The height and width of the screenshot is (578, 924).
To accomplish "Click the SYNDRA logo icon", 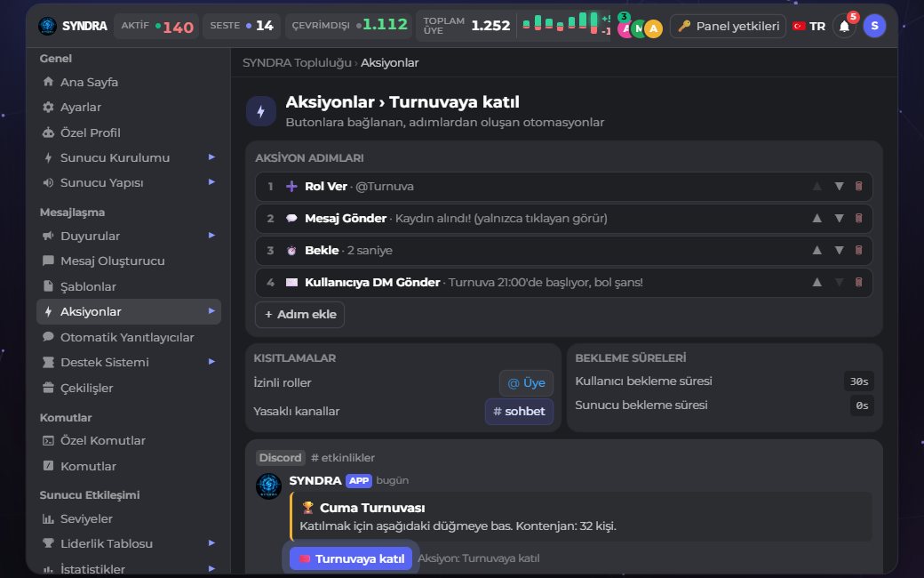I will coord(47,26).
